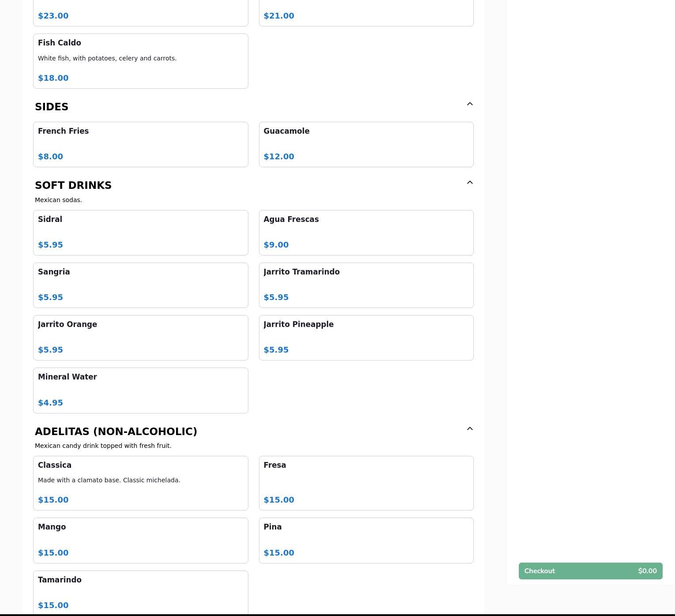Click the Checkout button
This screenshot has height=616, width=675.
pos(590,571)
